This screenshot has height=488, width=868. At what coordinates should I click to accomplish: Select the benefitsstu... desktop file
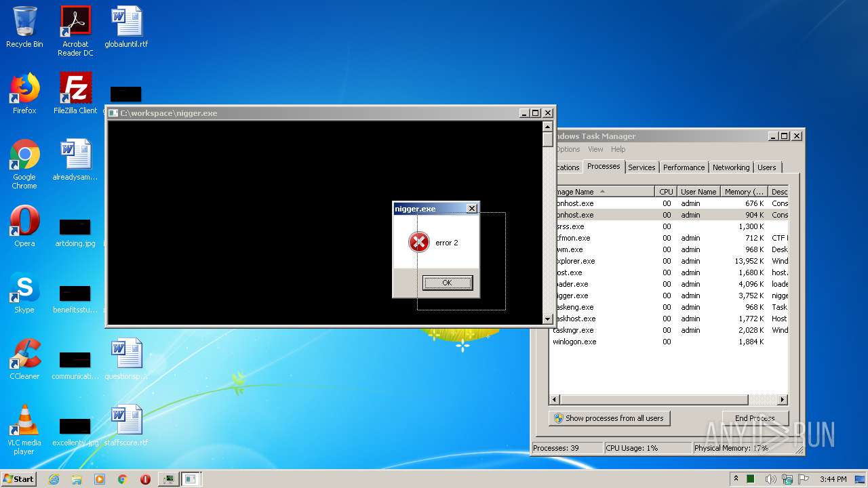click(75, 298)
